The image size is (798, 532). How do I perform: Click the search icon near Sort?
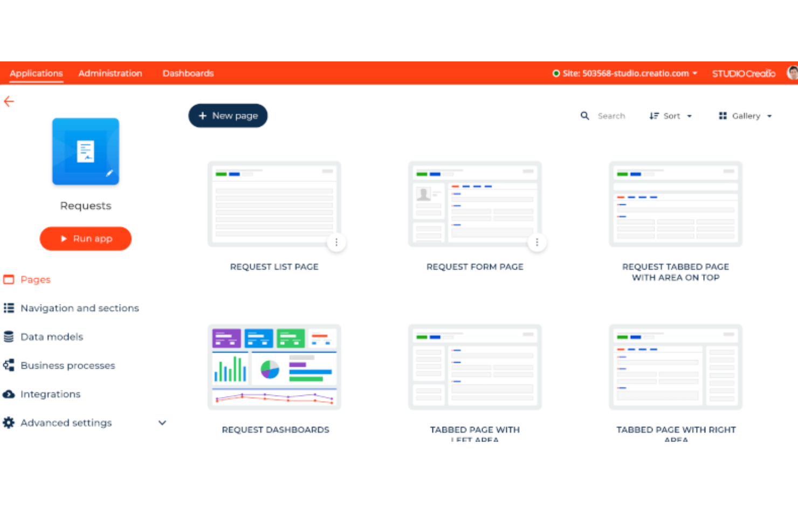(585, 115)
